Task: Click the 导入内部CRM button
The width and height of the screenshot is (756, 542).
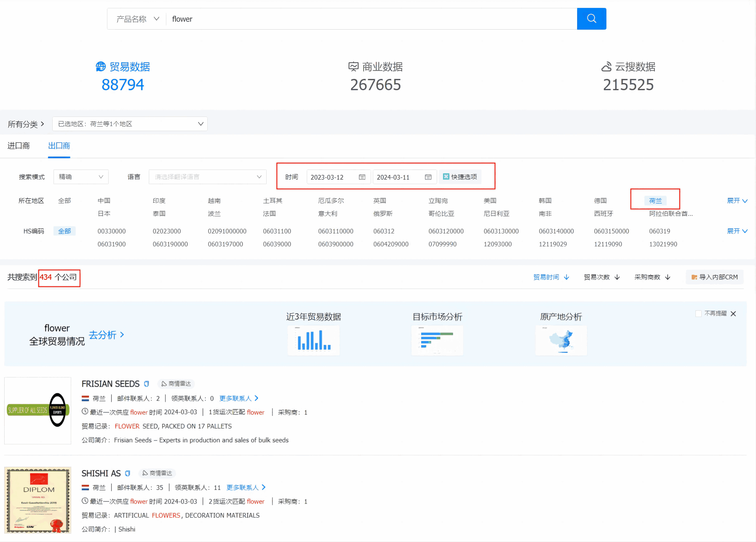Action: pos(714,277)
